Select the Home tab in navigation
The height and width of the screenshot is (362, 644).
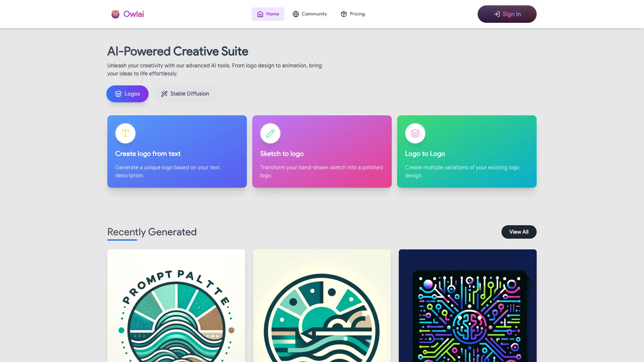(x=268, y=14)
